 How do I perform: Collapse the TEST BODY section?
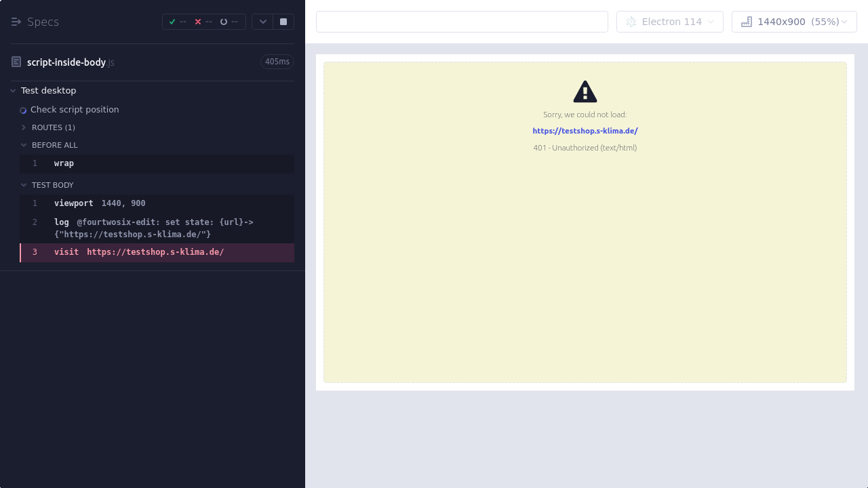(x=24, y=185)
